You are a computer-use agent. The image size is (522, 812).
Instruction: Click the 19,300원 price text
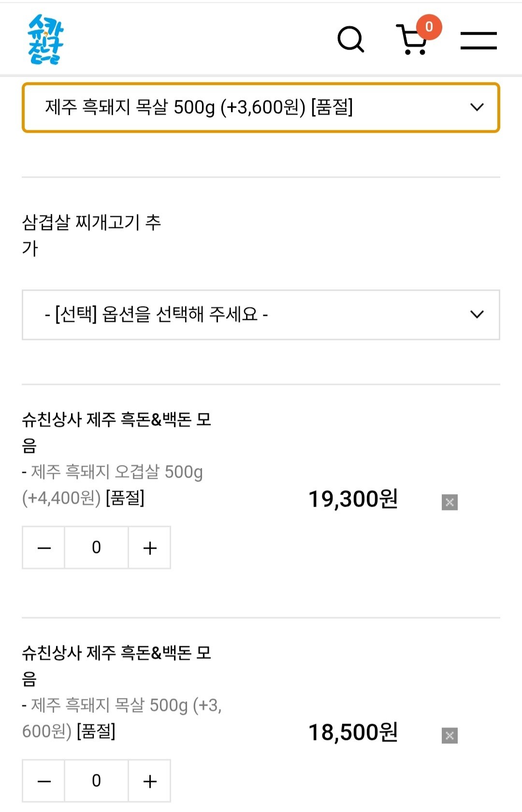(353, 499)
